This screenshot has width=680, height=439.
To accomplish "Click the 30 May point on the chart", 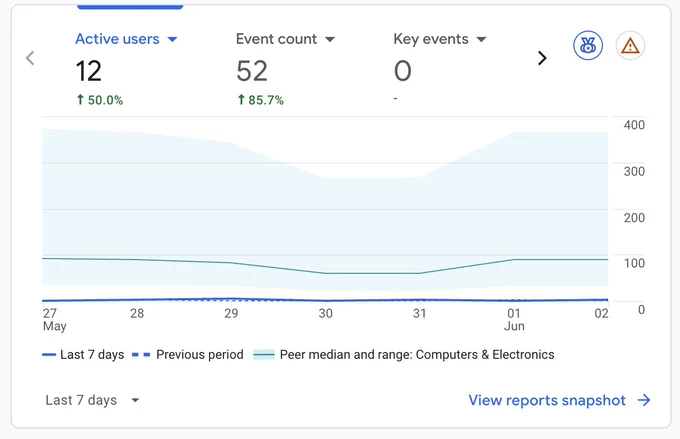I will [325, 300].
